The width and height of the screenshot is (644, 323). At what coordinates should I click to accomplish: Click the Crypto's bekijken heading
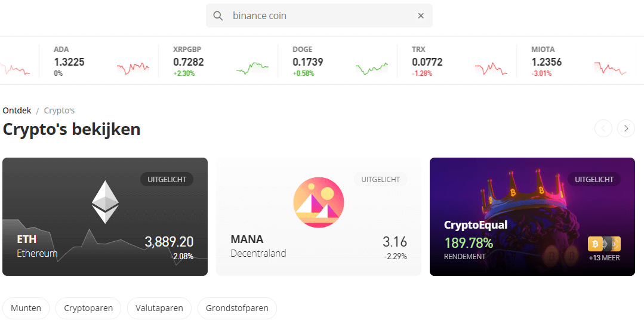click(72, 129)
